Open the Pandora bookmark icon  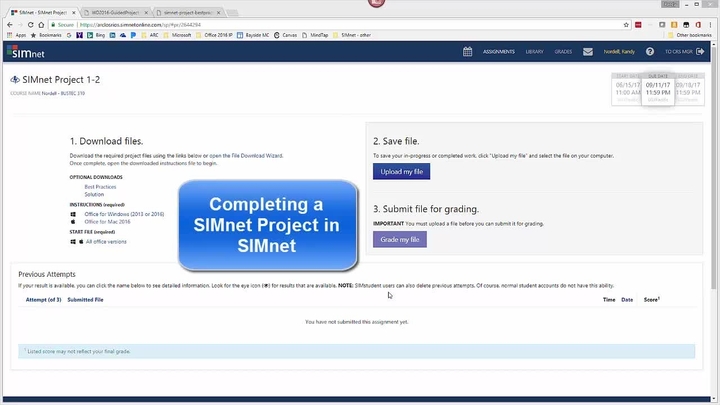coord(133,35)
